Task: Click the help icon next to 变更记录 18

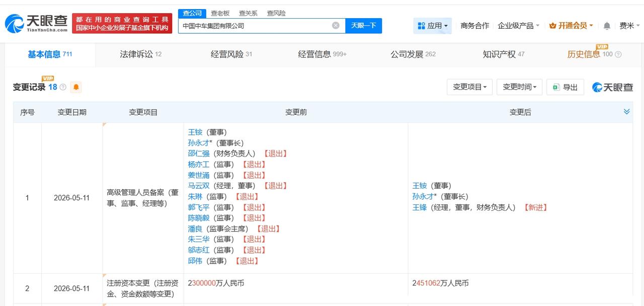Action: [x=63, y=87]
